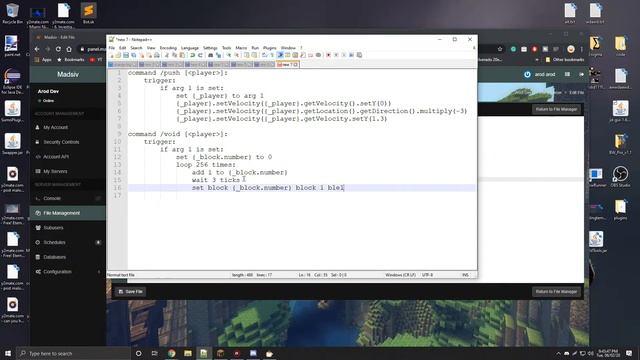Screen dimensions: 640x360
Task: Open the Macro menu
Action: [x=241, y=48]
